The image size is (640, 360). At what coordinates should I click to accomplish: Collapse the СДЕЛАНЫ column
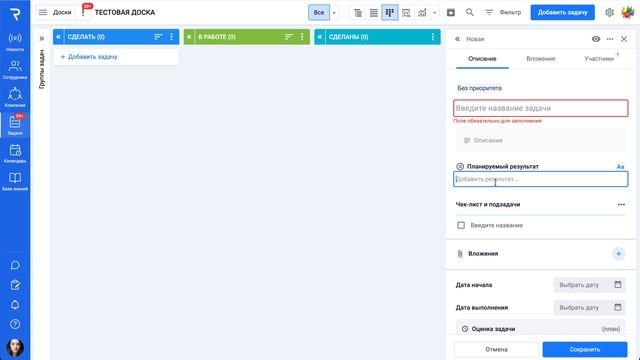click(320, 37)
